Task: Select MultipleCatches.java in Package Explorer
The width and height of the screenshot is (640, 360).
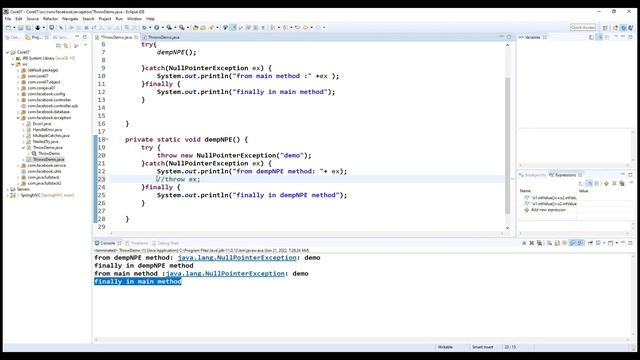Action: coord(51,136)
